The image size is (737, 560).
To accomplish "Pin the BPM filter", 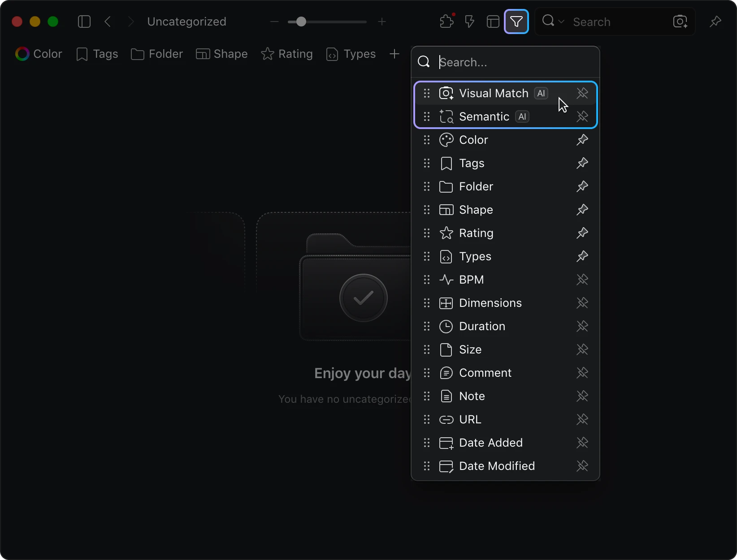I will click(x=582, y=280).
